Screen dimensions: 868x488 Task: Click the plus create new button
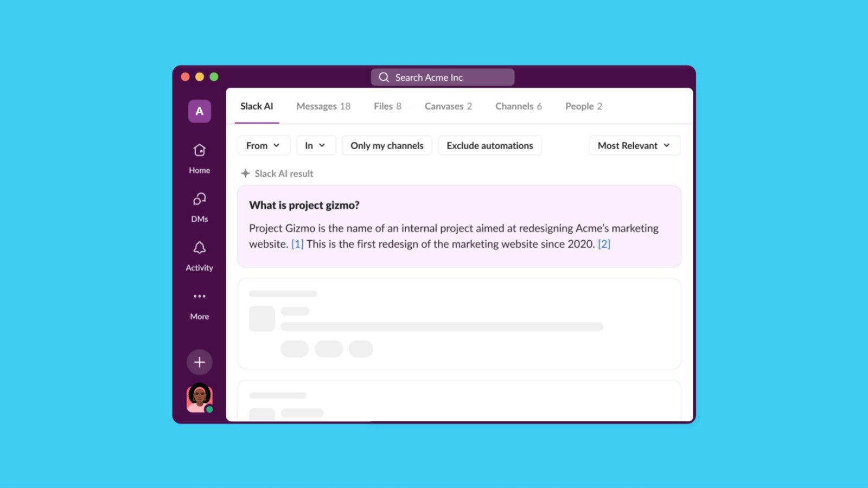199,362
